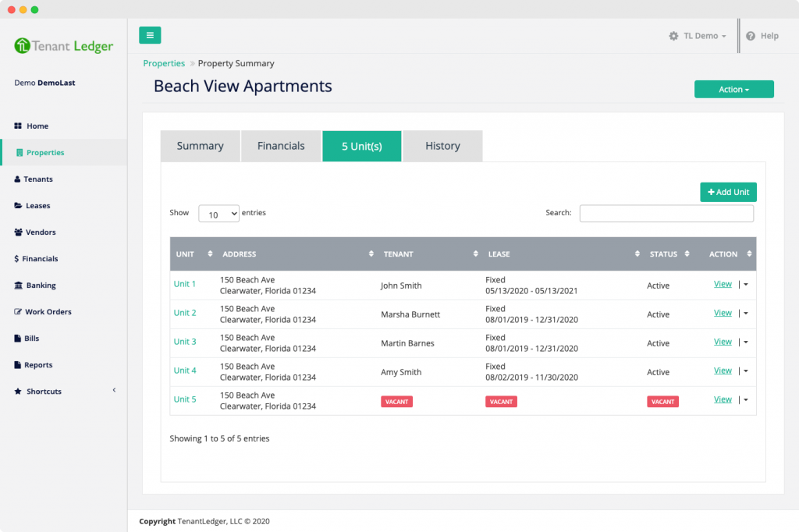
Task: Open the History tab
Action: [442, 146]
